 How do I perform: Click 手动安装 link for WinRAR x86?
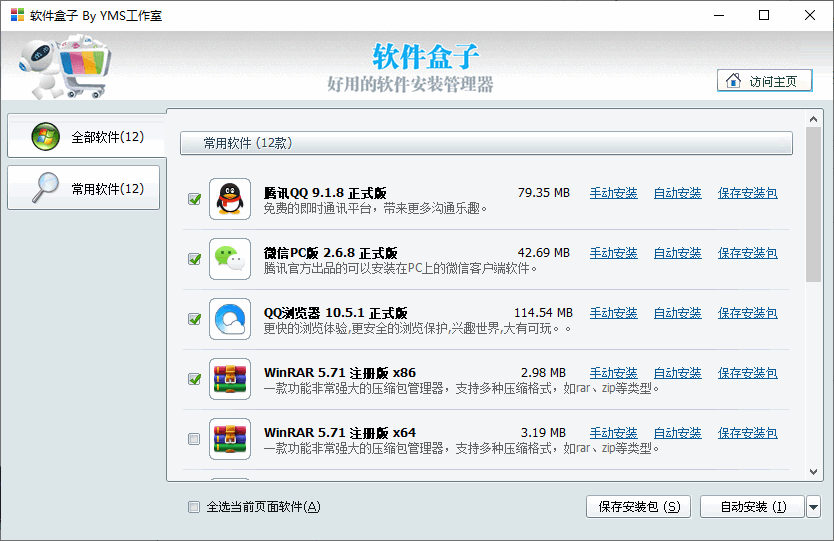613,373
